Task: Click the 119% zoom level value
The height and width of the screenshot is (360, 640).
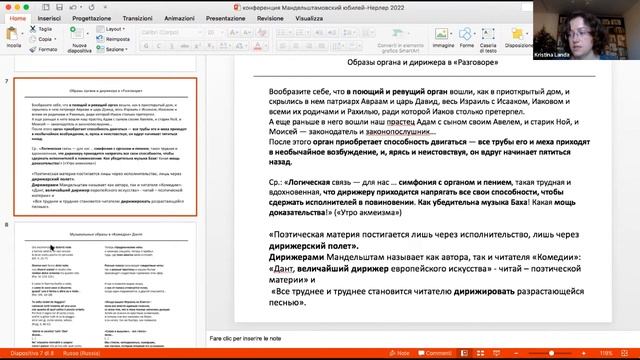Action: (x=606, y=353)
